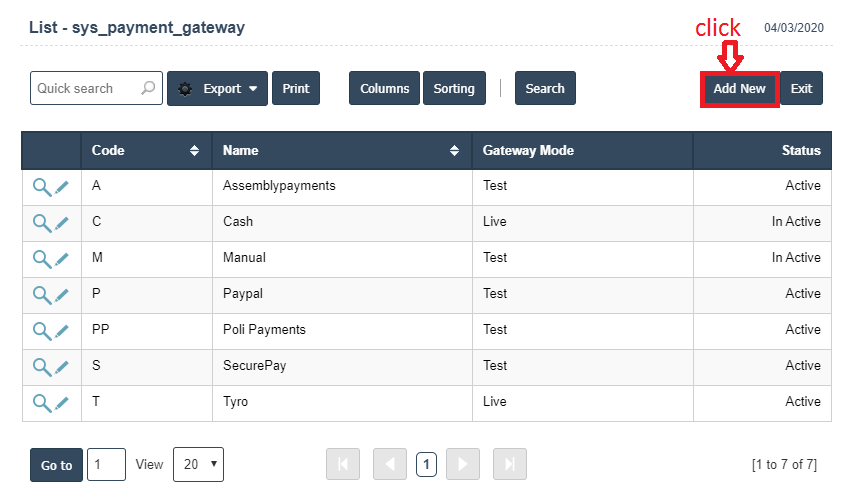View Poli Payments details with magnifier icon
The width and height of the screenshot is (861, 504).
point(42,331)
